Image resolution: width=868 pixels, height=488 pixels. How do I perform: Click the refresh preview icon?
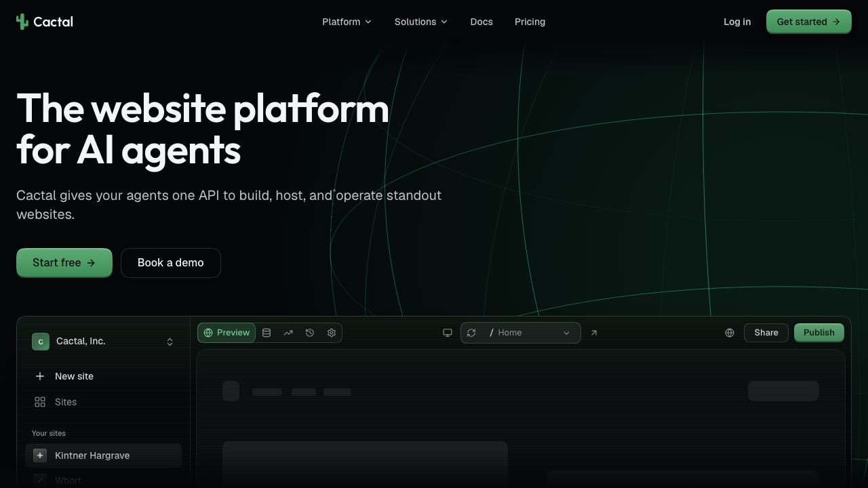point(471,333)
